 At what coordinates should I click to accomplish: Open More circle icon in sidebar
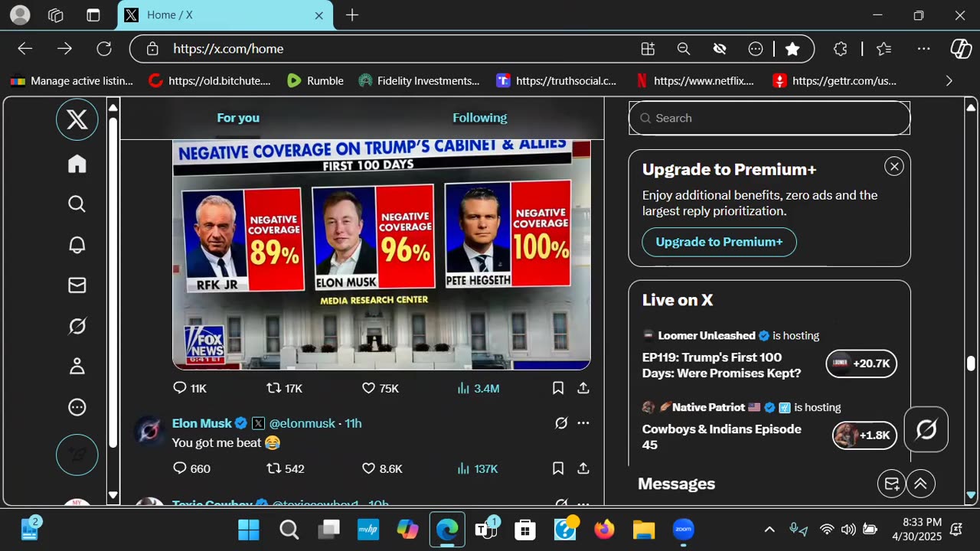coord(77,407)
